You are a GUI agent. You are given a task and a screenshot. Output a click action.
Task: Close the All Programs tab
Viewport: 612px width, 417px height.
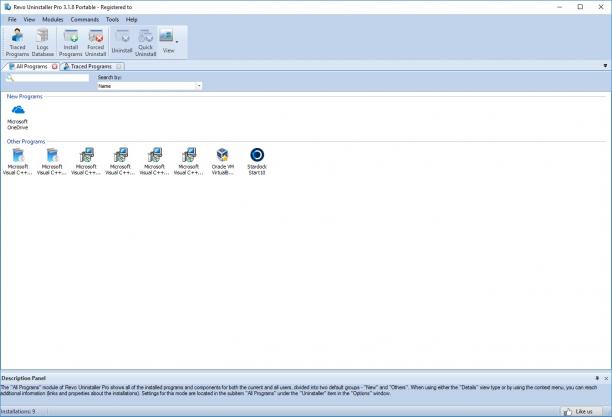coord(55,67)
